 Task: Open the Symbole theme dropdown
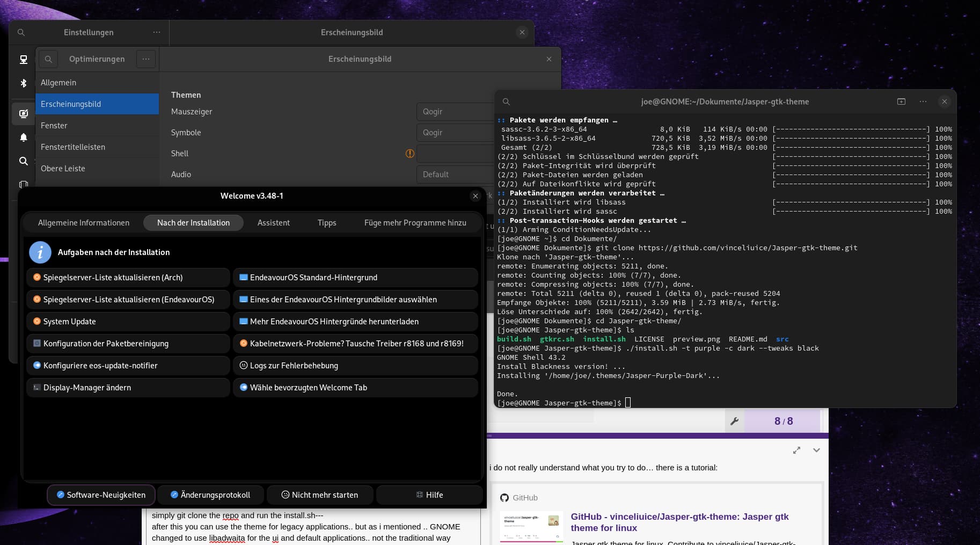[455, 133]
